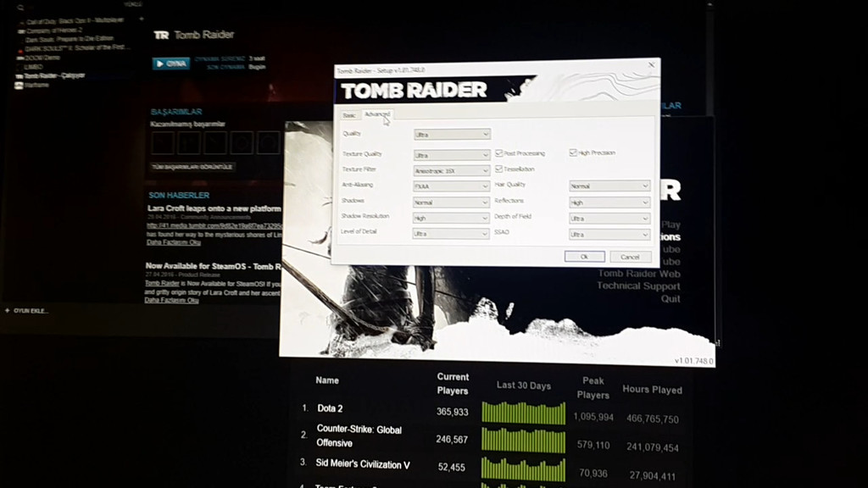
Task: Open the third locked achievement thumbnail
Action: click(x=214, y=142)
